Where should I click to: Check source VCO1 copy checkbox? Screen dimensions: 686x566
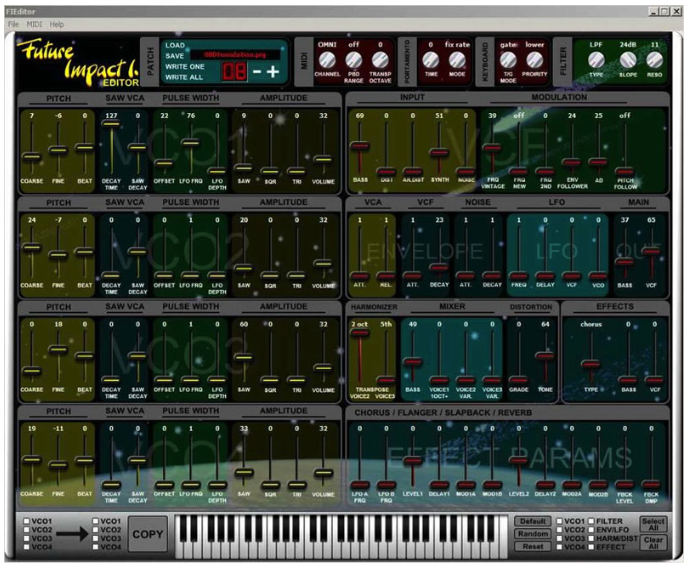tap(27, 521)
